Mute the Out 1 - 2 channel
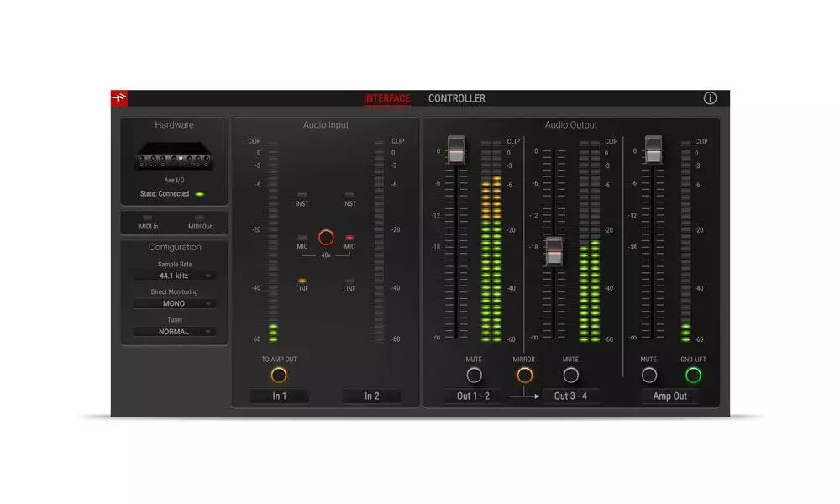 point(474,375)
